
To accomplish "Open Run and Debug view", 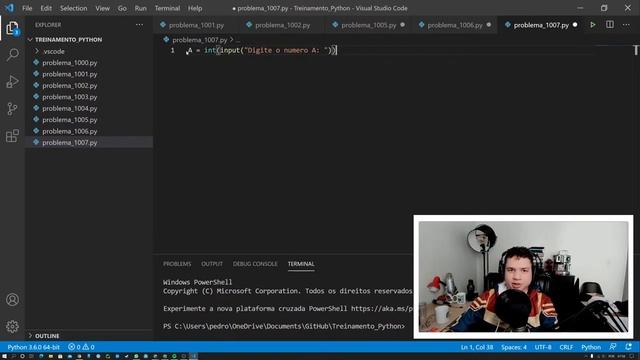I will (12, 82).
